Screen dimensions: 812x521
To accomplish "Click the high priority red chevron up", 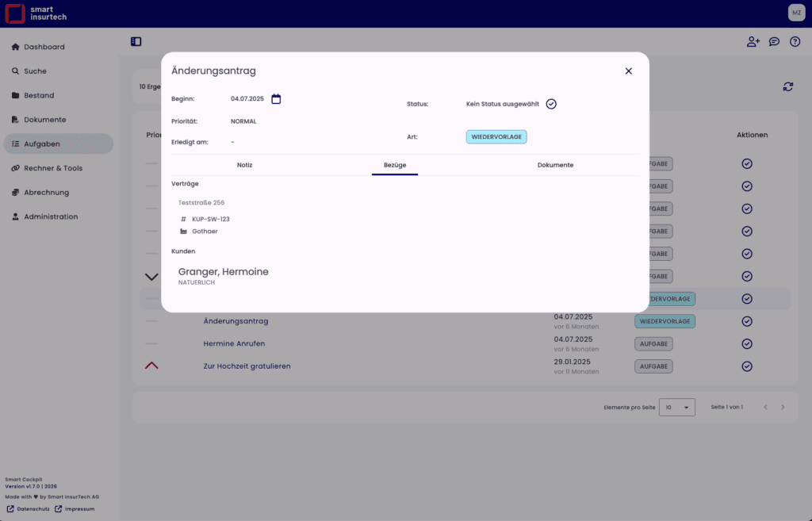I will click(x=151, y=366).
